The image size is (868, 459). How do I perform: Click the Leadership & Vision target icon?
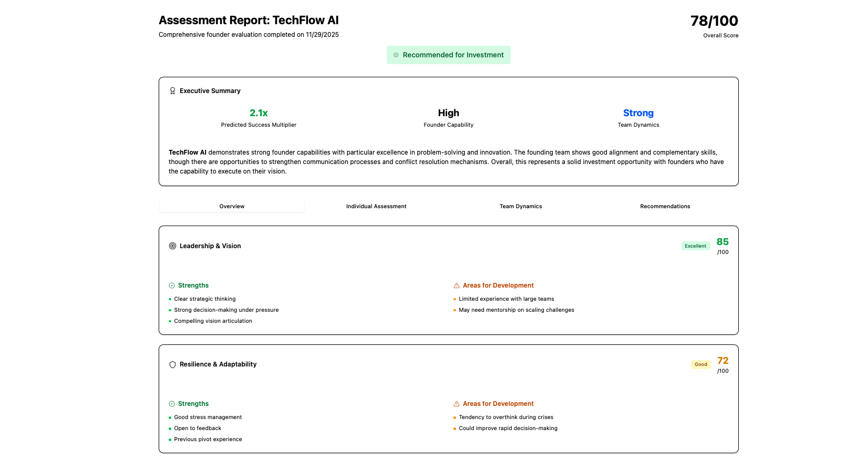(x=172, y=246)
